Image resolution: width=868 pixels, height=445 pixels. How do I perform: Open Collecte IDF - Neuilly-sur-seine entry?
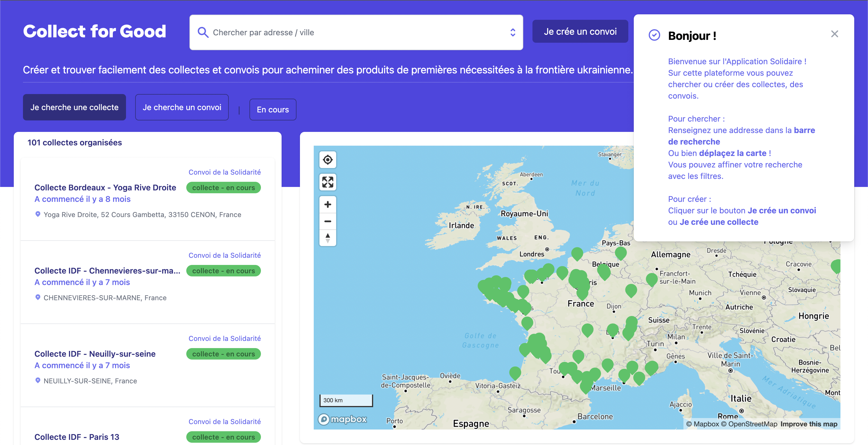coord(95,354)
